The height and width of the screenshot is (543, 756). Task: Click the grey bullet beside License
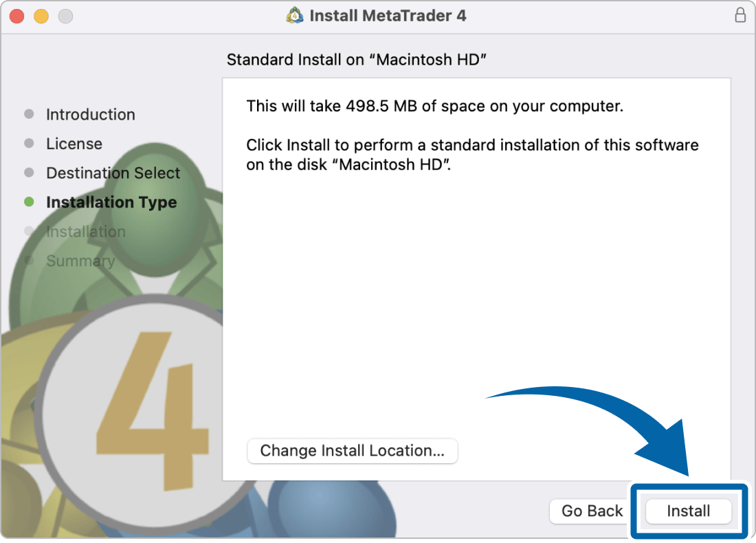[x=29, y=143]
